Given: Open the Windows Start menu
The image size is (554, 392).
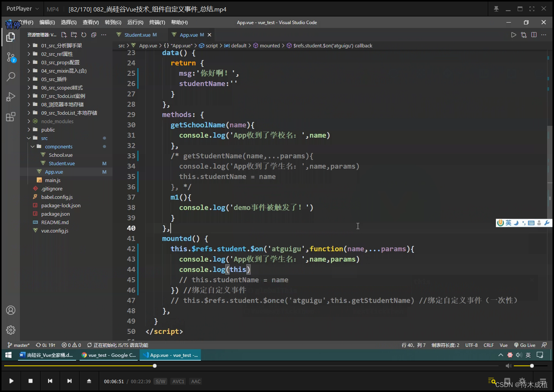Looking at the screenshot, I should [x=8, y=355].
